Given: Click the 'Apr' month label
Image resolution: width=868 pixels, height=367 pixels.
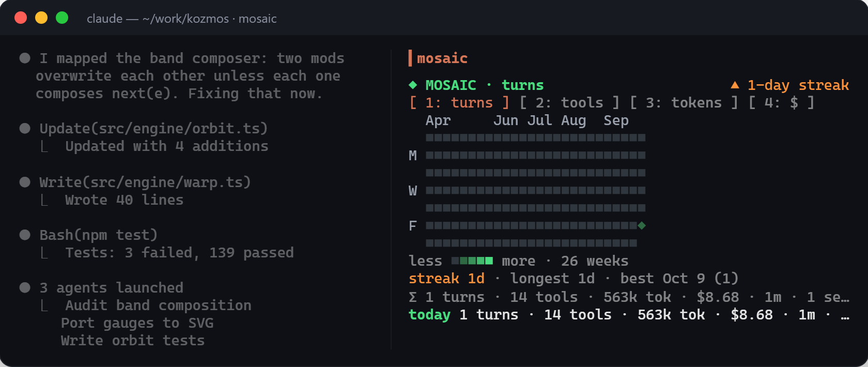Looking at the screenshot, I should pos(438,121).
